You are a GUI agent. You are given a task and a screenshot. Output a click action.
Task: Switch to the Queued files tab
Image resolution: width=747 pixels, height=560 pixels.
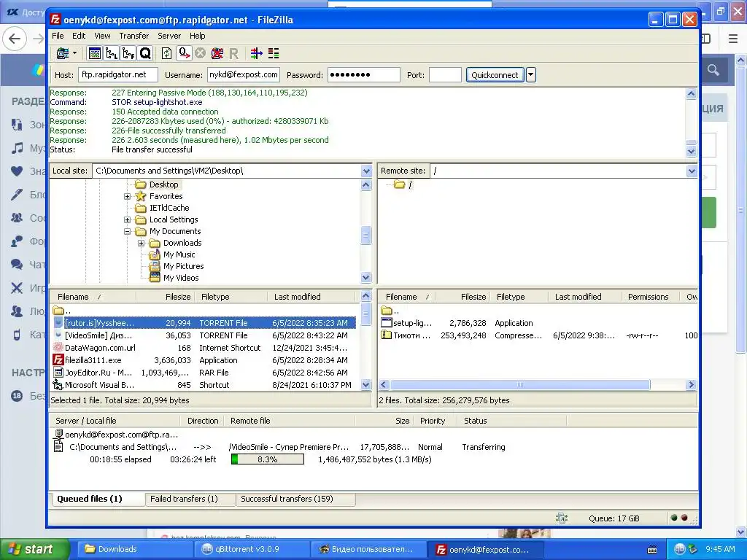click(x=97, y=499)
